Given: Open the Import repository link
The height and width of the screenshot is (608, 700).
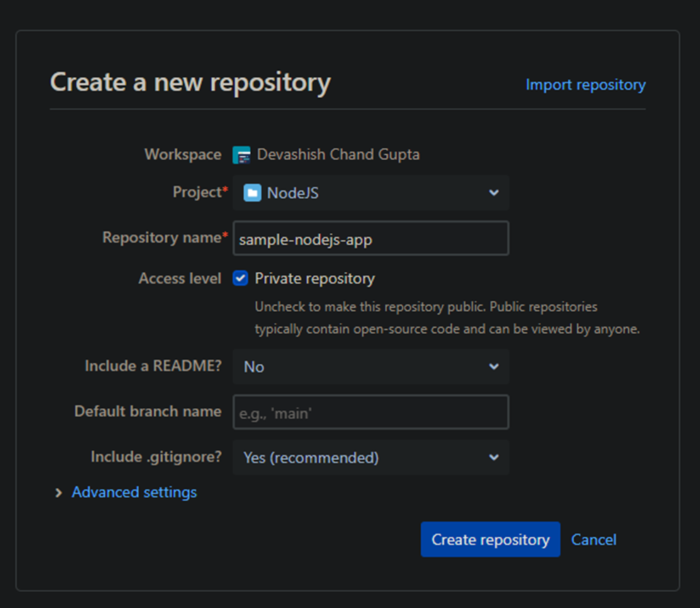Looking at the screenshot, I should click(x=585, y=85).
